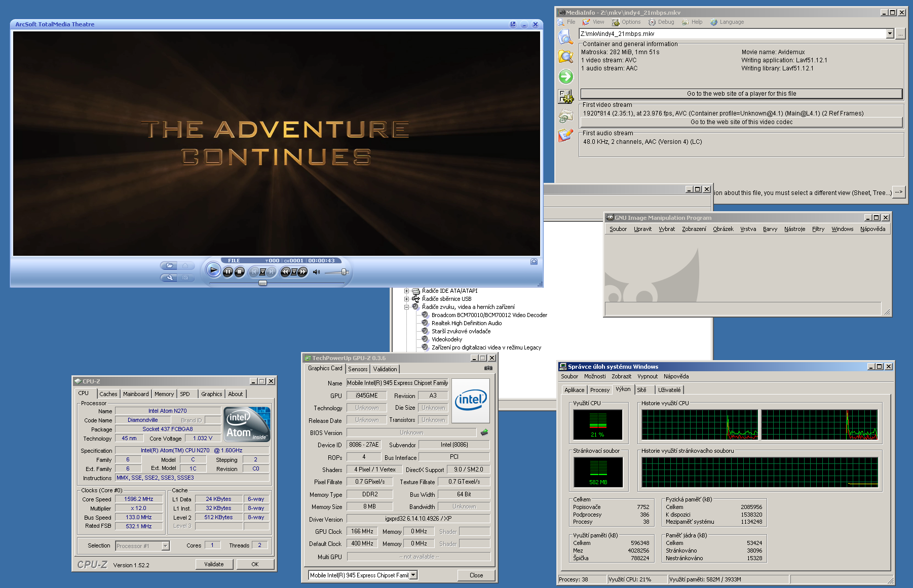Open the MediaInfo Language menu
The width and height of the screenshot is (913, 588).
727,22
